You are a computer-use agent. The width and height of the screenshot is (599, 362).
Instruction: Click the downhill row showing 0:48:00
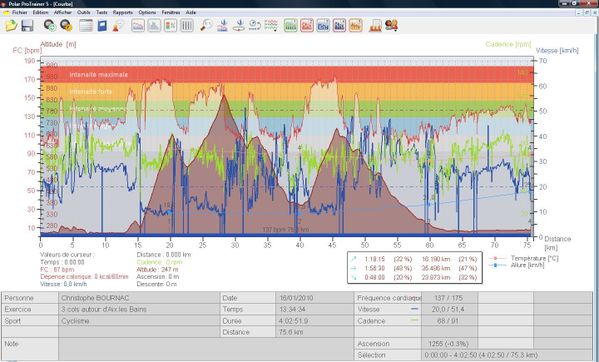click(x=414, y=277)
